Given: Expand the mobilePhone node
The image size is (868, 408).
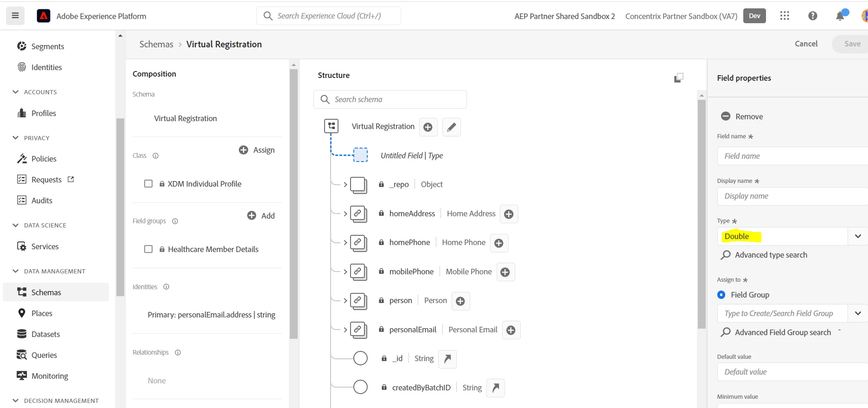Looking at the screenshot, I should click(345, 272).
